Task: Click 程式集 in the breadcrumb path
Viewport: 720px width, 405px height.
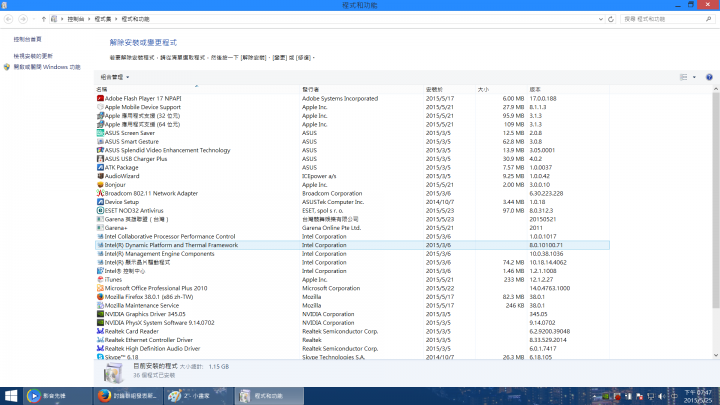Action: point(103,19)
